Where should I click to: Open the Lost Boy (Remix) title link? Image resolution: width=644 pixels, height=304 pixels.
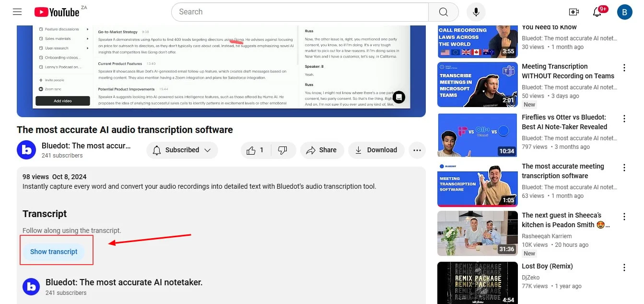click(x=547, y=266)
